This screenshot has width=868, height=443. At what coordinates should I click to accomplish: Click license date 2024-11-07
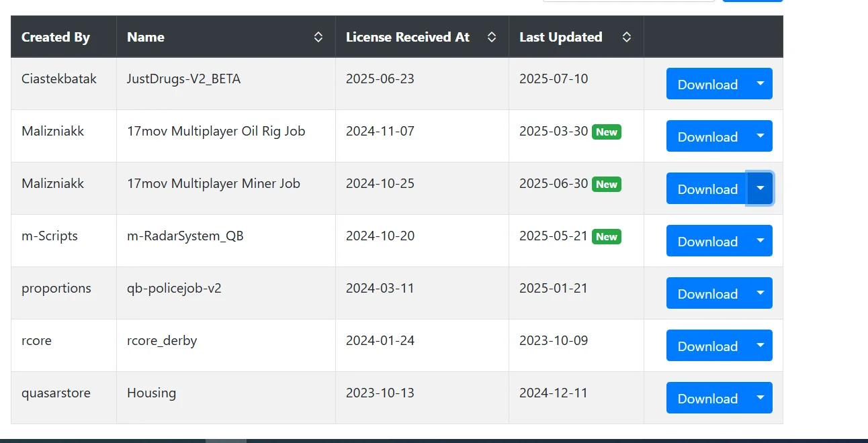[380, 131]
